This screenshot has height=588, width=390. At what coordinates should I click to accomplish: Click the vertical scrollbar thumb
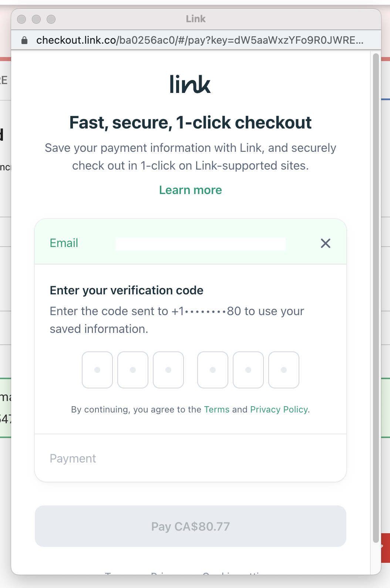(x=376, y=296)
